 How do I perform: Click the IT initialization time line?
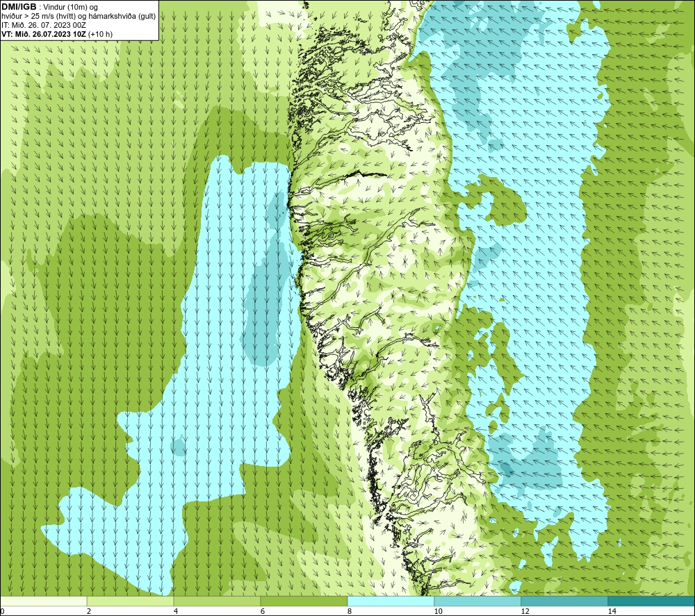[44, 25]
